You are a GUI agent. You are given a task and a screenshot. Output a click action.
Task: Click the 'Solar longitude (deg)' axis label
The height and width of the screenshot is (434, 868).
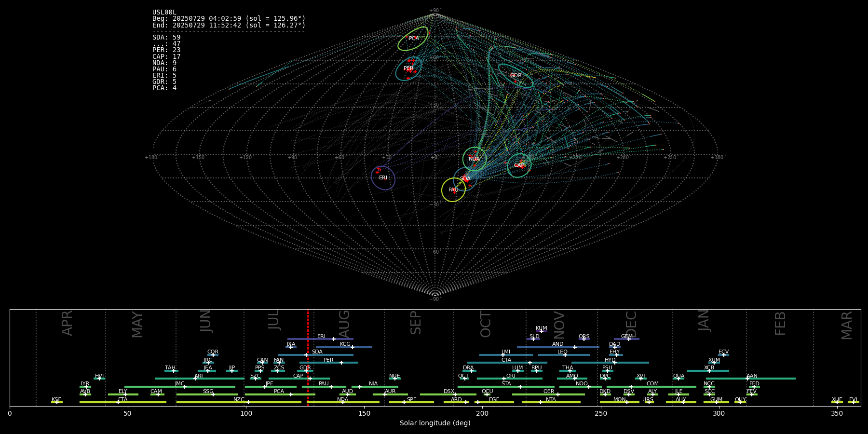click(435, 423)
